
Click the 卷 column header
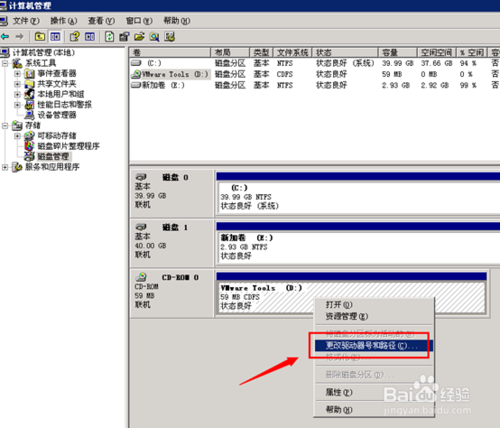pos(170,52)
